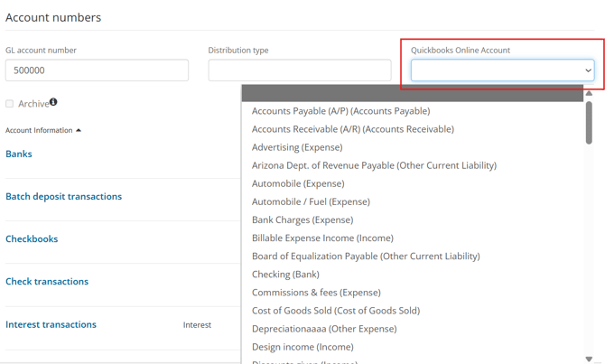Go to Checkbooks link
This screenshot has width=605, height=364.
tap(32, 238)
